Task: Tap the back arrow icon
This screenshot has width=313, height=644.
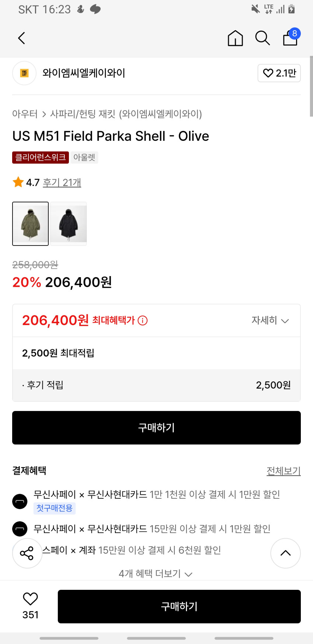Action: click(22, 38)
